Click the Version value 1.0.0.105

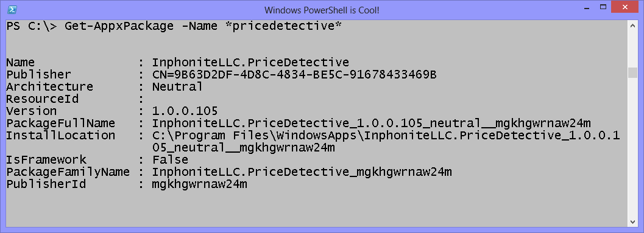pos(185,111)
